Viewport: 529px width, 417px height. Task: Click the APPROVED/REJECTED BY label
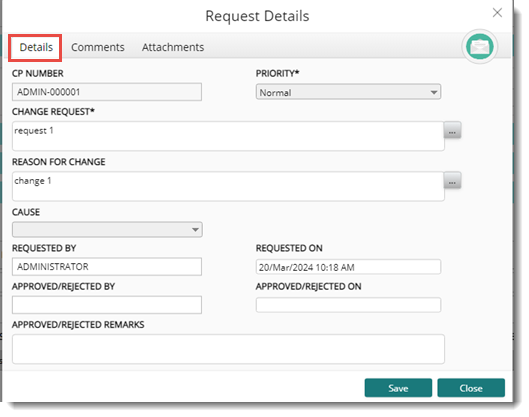(63, 286)
